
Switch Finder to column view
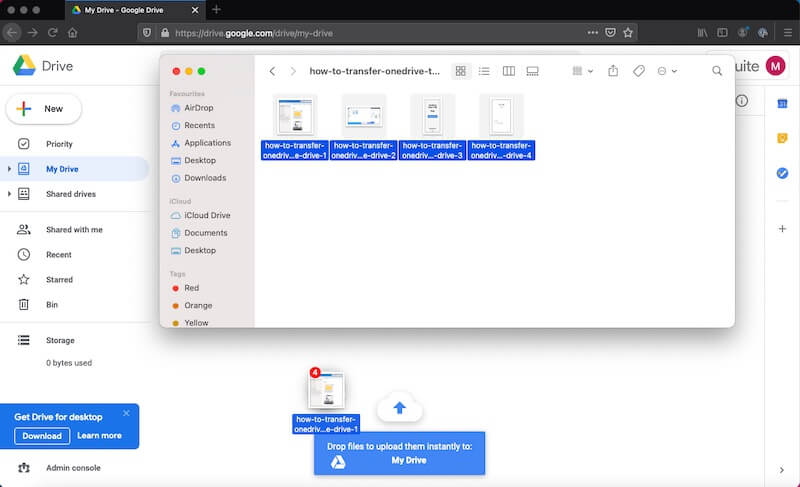click(x=509, y=71)
